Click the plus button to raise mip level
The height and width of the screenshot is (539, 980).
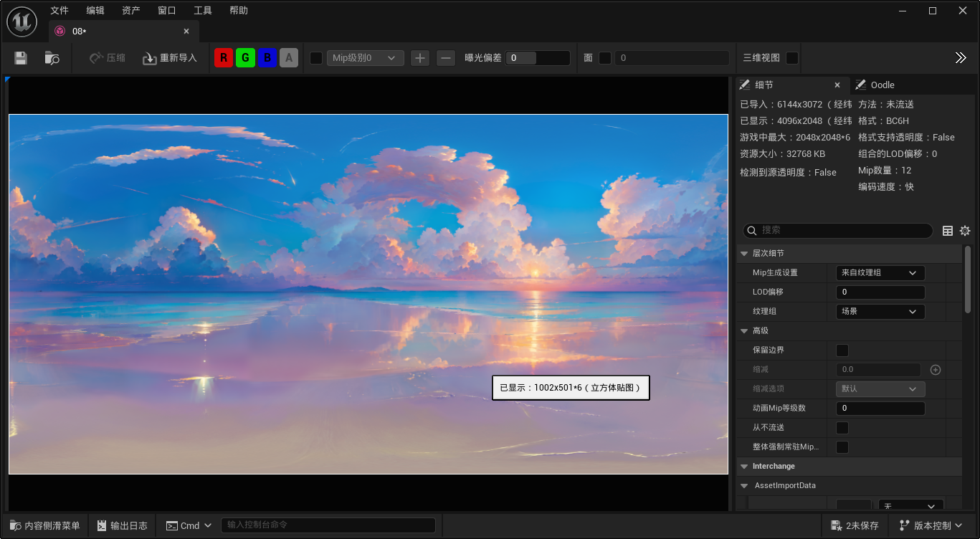420,58
